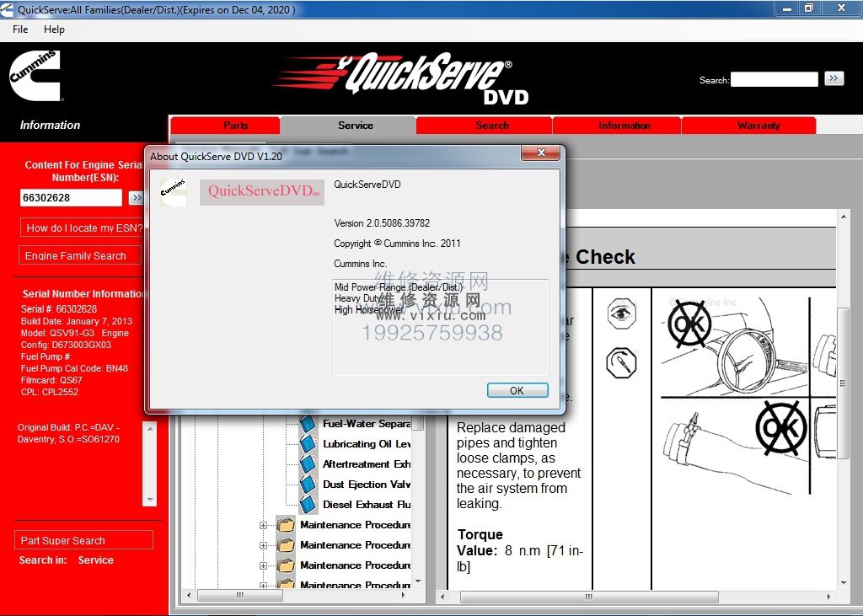The width and height of the screenshot is (863, 616).
Task: Submit the ESN with the arrow button
Action: [136, 198]
